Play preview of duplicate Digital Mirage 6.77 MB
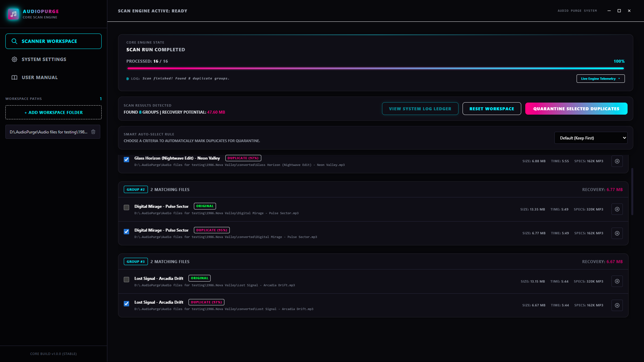The height and width of the screenshot is (362, 644). click(617, 233)
